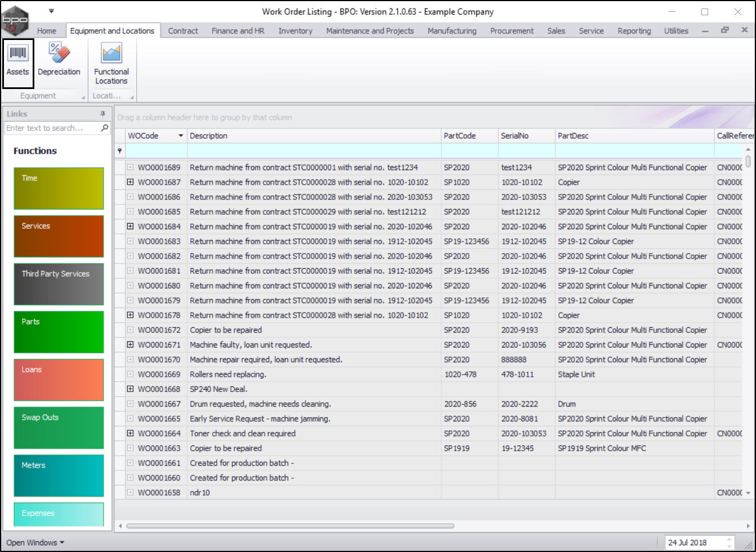Select the WO0001672 work order code
The width and height of the screenshot is (756, 552).
pos(159,330)
